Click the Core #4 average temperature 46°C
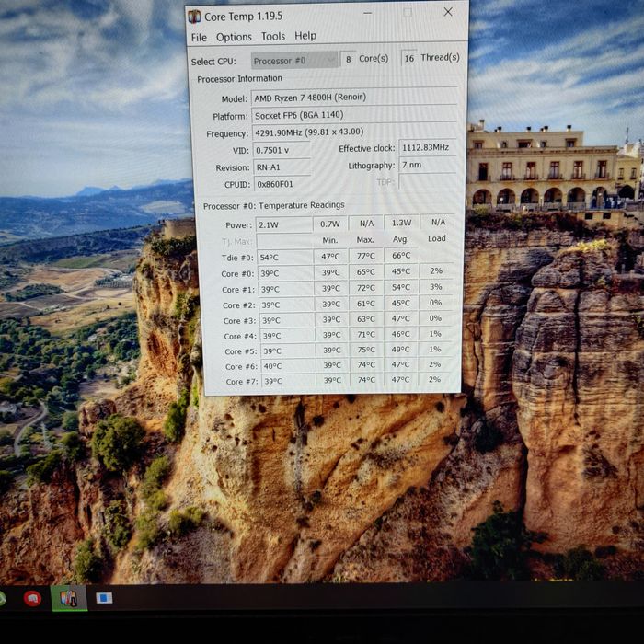 pyautogui.click(x=400, y=334)
